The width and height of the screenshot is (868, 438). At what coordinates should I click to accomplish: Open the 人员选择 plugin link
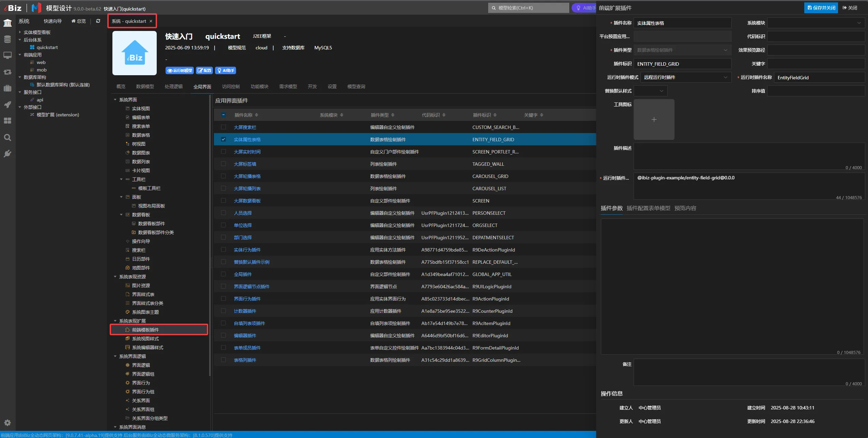point(243,213)
